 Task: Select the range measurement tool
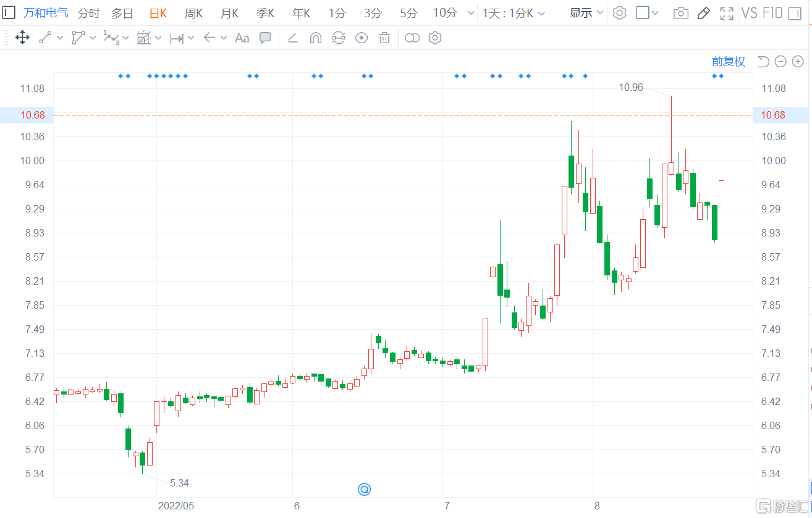(x=176, y=38)
